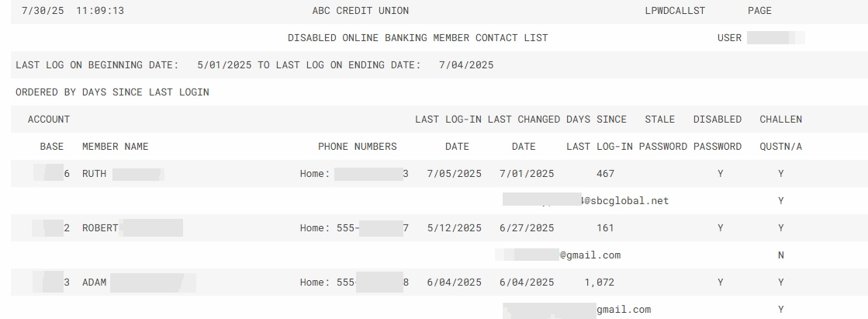The width and height of the screenshot is (868, 319).
Task: Click Ruth's sbcglobal.net email address
Action: coord(624,201)
